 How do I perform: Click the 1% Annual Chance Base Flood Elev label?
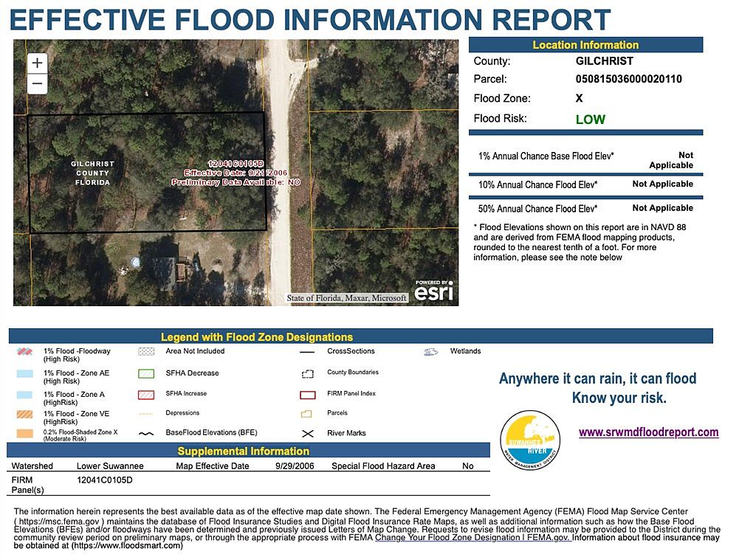coord(546,156)
